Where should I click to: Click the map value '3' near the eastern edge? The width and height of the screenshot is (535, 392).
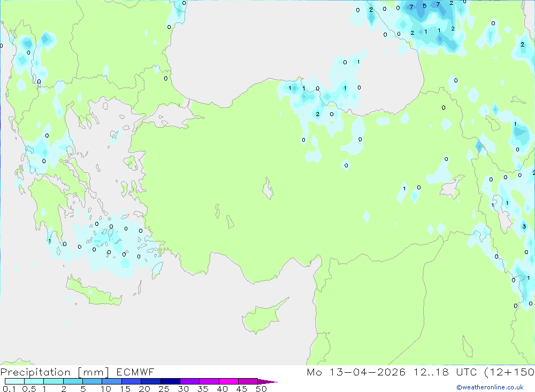[x=524, y=226]
